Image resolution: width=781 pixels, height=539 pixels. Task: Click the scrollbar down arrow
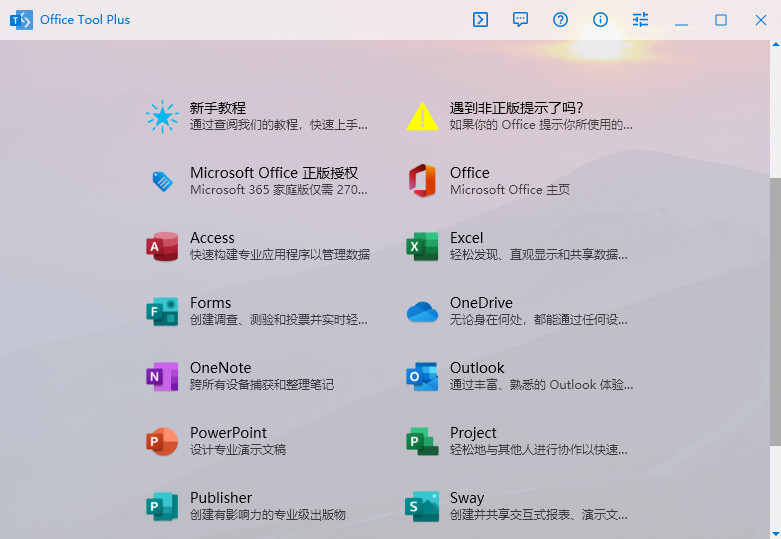click(776, 534)
